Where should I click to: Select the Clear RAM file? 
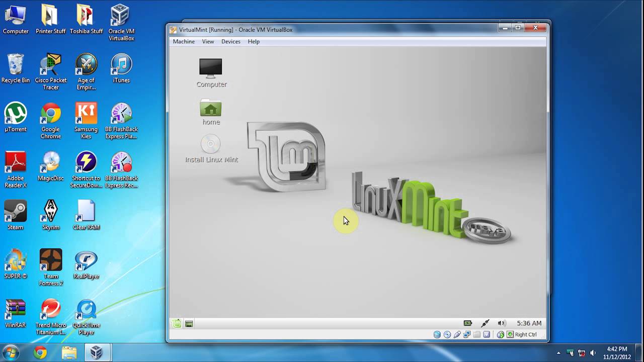click(x=86, y=215)
